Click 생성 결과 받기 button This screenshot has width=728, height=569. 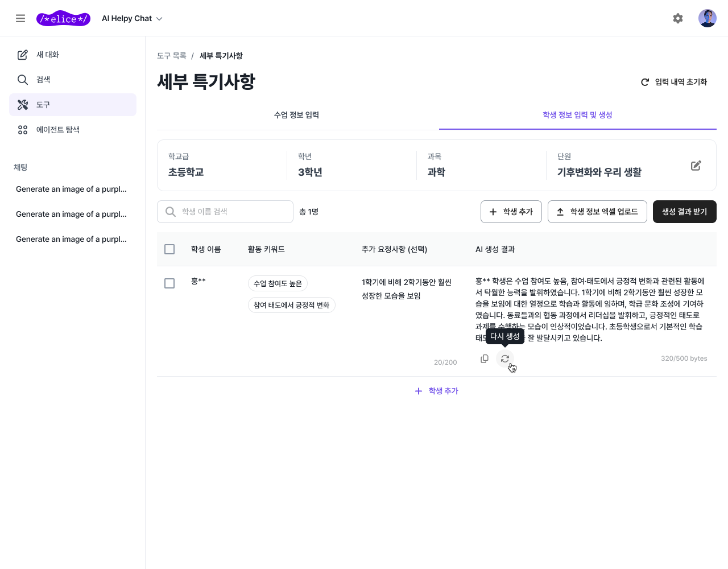pos(684,212)
